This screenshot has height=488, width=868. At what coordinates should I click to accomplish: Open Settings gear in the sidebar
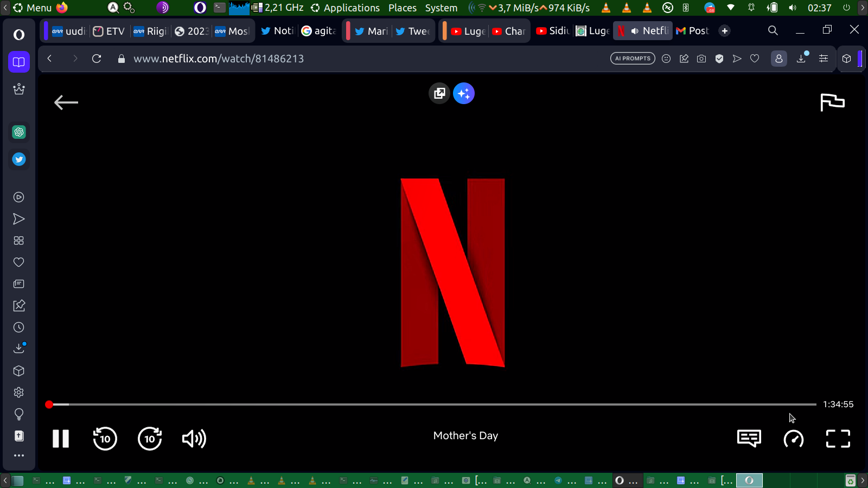point(19,393)
